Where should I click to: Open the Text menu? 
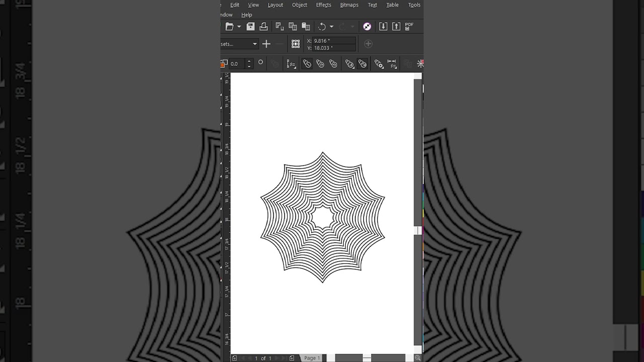coord(372,5)
